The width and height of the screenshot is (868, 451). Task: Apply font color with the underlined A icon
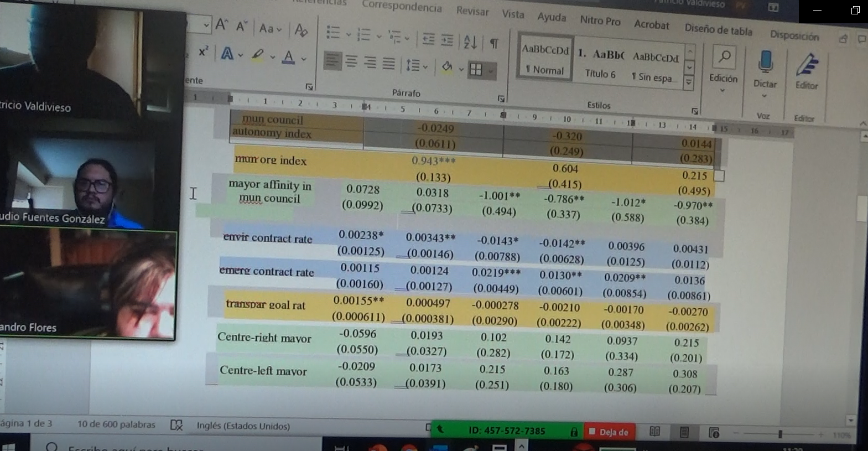pos(288,57)
